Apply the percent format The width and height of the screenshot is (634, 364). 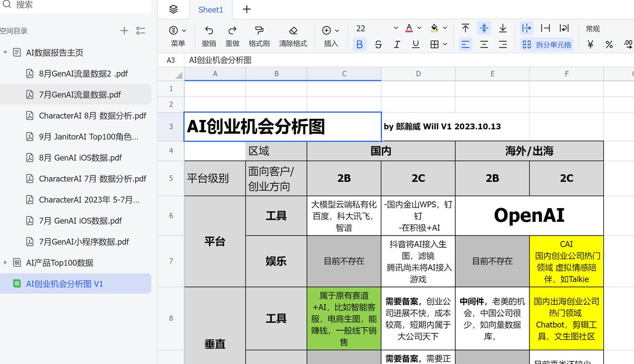[609, 44]
